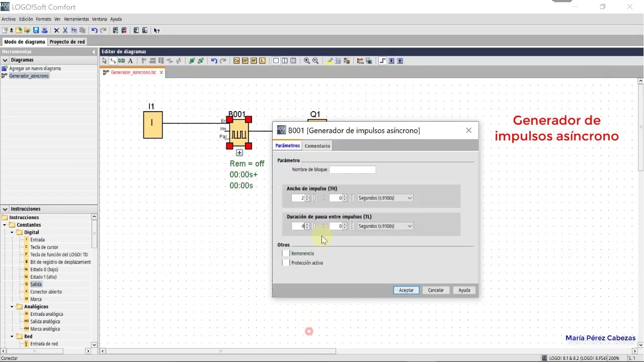Switch to three-pane split window layout
Image resolution: width=644 pixels, height=362 pixels.
coord(293,61)
